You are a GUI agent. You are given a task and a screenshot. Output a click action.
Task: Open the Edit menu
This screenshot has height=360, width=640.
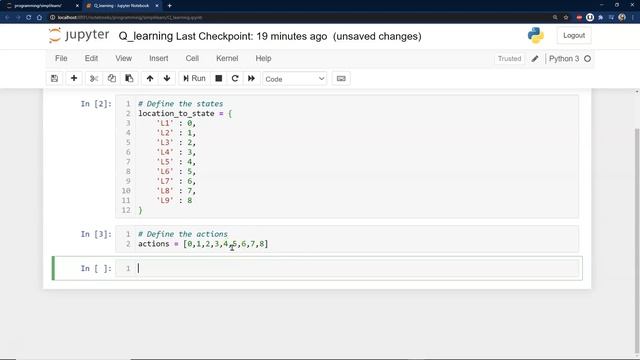(91, 58)
